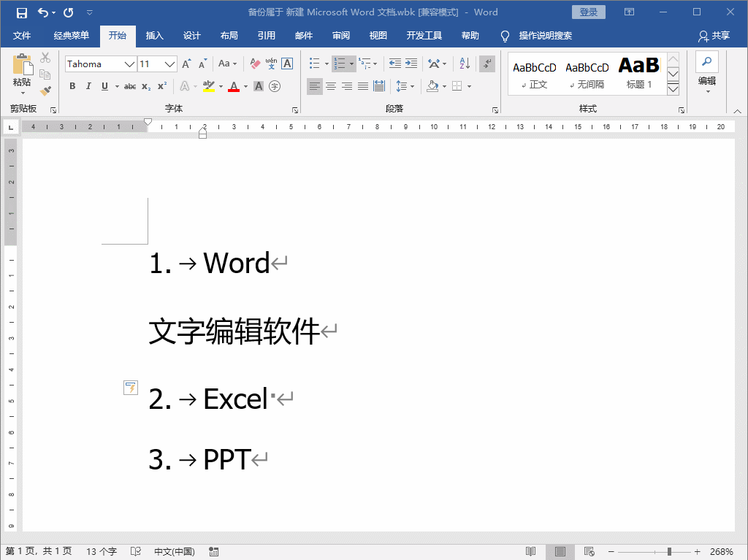Save document with the floppy disk icon
This screenshot has width=748, height=560.
click(x=21, y=12)
